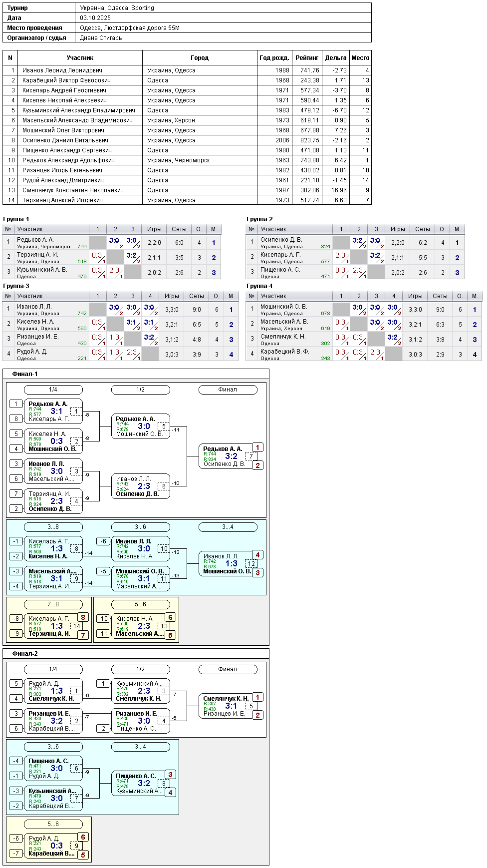This screenshot has height=868, width=487.
Task: Click the delta value 16.96
Action: pyautogui.click(x=339, y=190)
